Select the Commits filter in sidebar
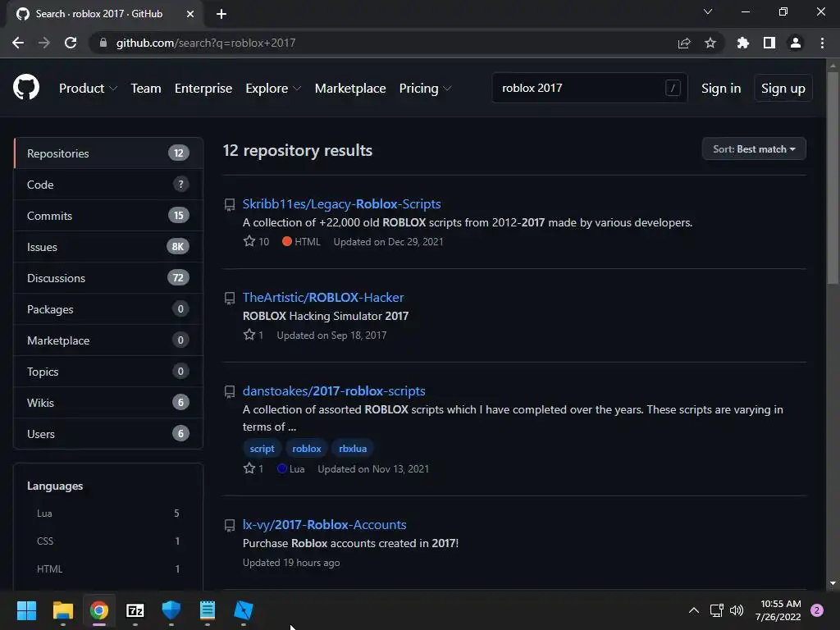The height and width of the screenshot is (630, 840). click(108, 216)
